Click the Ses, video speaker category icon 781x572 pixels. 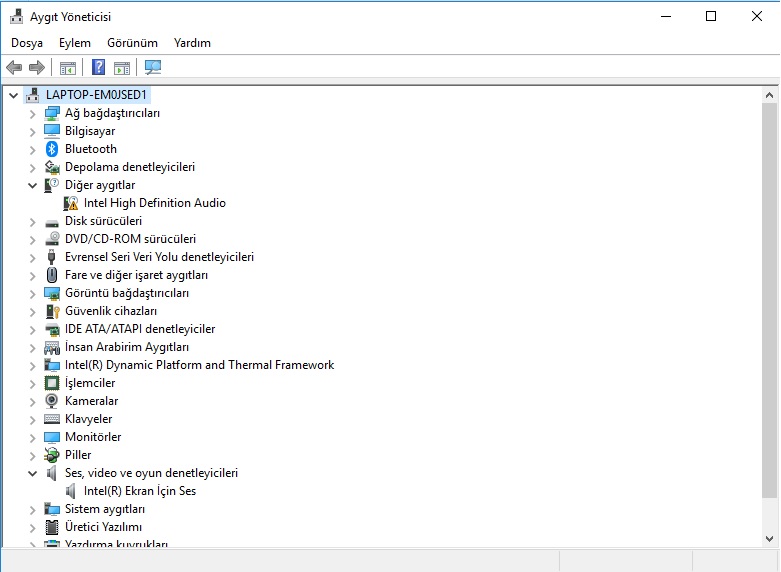pos(51,473)
